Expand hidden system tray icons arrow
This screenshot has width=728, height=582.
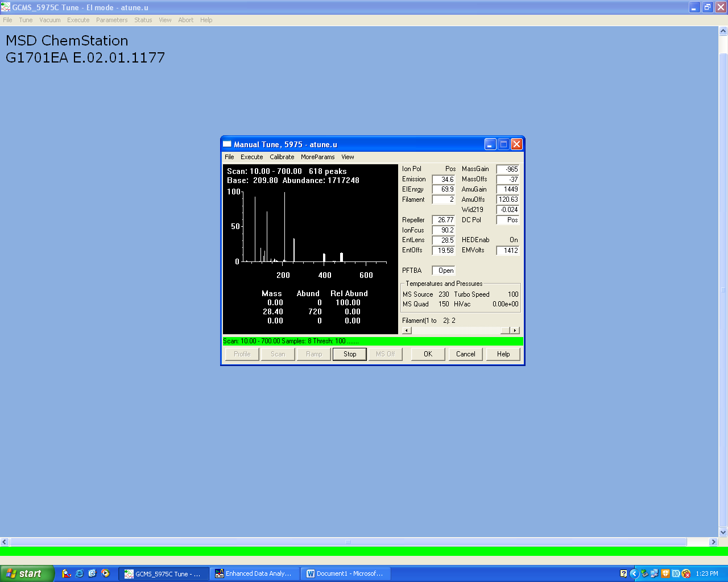coord(634,573)
